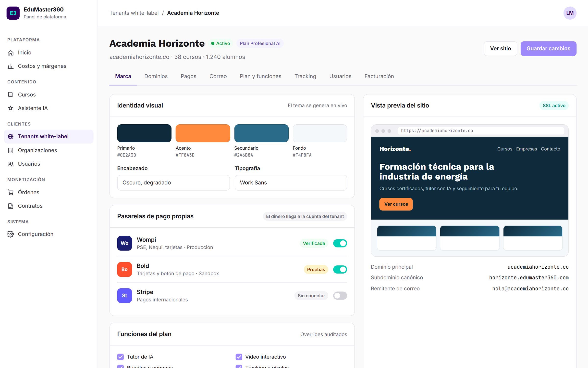This screenshot has width=588, height=368.
Task: Disable the Wompi payment gateway toggle
Action: click(x=340, y=243)
